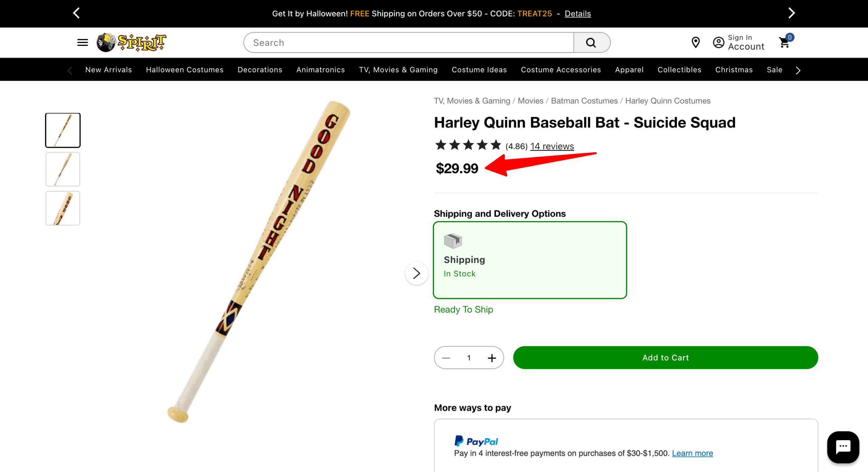
Task: Select the Shipping In Stock delivery option
Action: click(x=530, y=260)
